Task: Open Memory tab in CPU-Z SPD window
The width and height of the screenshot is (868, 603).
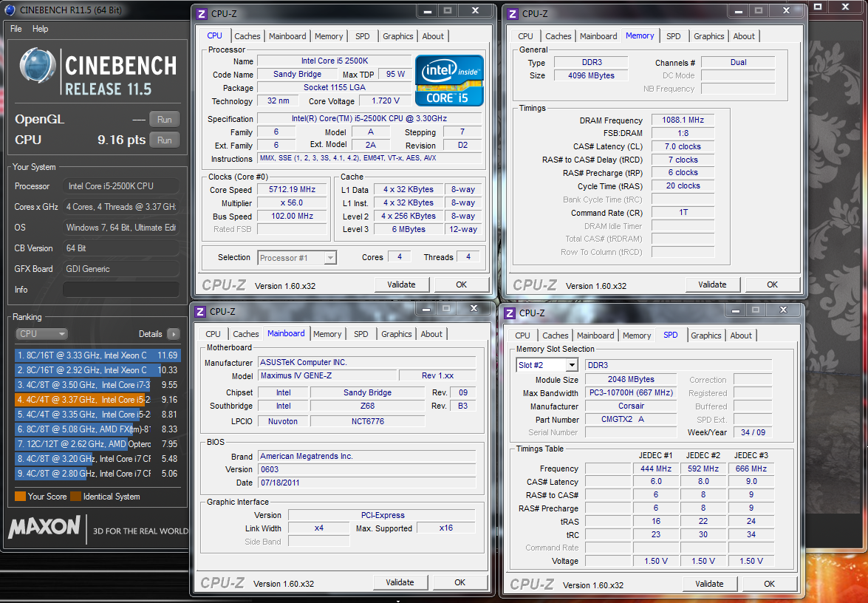Action: click(637, 335)
